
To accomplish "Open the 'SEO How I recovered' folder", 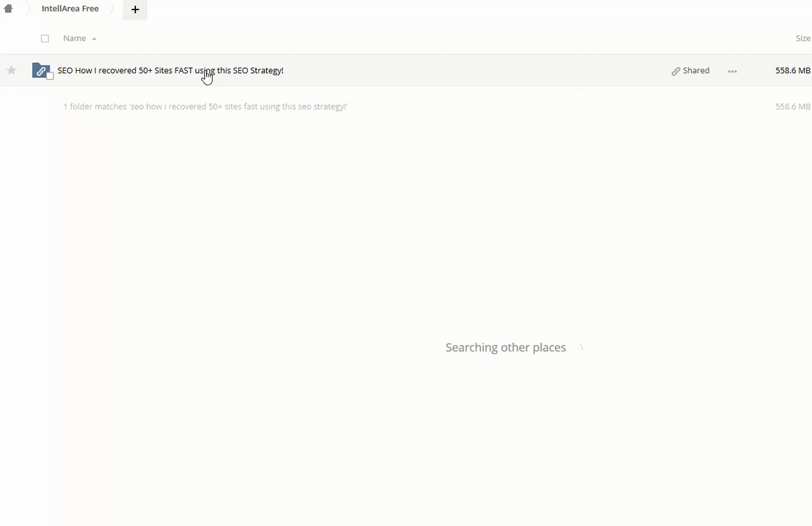I will pos(170,70).
